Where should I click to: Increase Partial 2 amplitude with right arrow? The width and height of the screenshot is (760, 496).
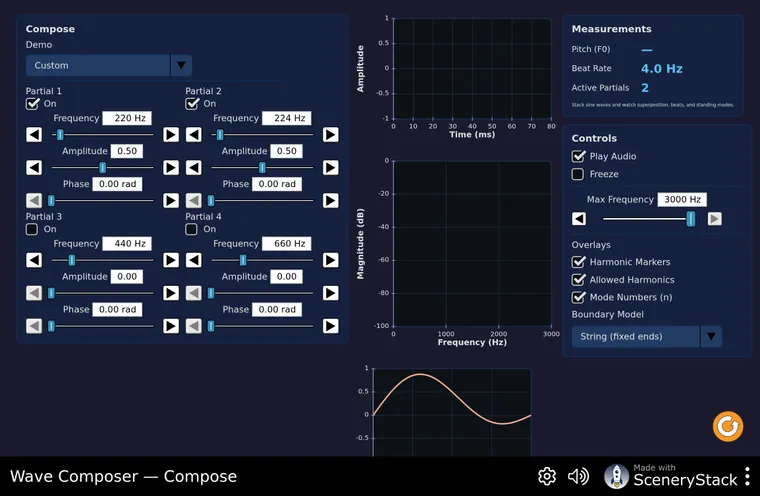click(x=331, y=168)
